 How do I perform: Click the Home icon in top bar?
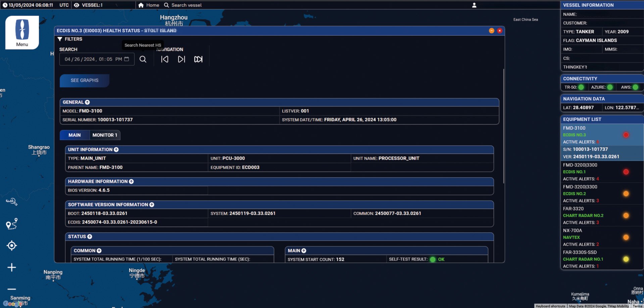pyautogui.click(x=141, y=5)
